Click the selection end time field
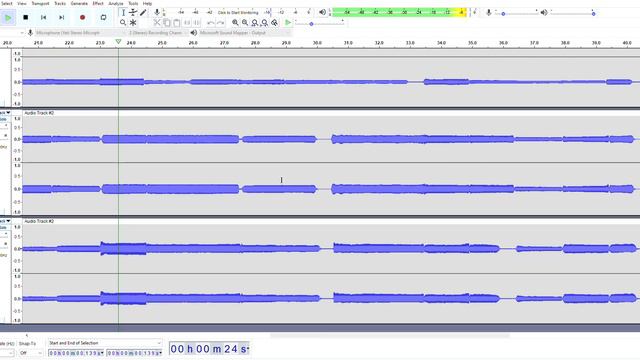Image resolution: width=640 pixels, height=360 pixels. [x=134, y=353]
